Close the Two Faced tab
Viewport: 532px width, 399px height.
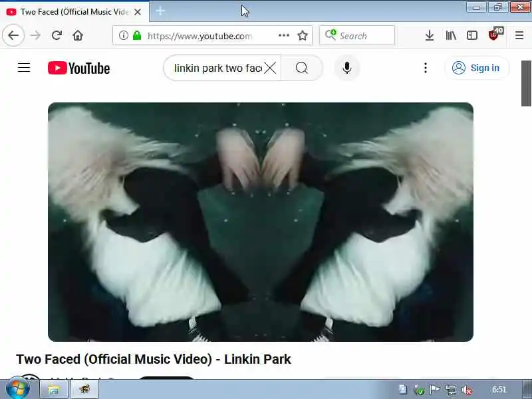pyautogui.click(x=138, y=12)
